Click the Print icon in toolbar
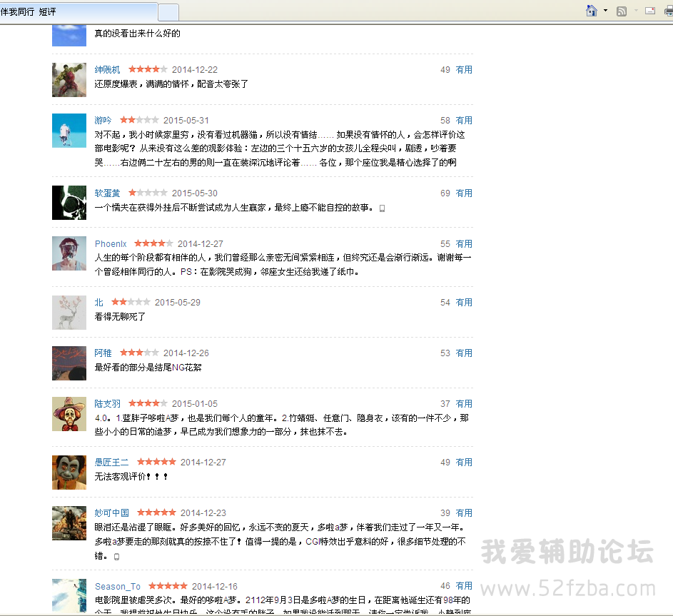The width and height of the screenshot is (673, 616). [x=667, y=11]
